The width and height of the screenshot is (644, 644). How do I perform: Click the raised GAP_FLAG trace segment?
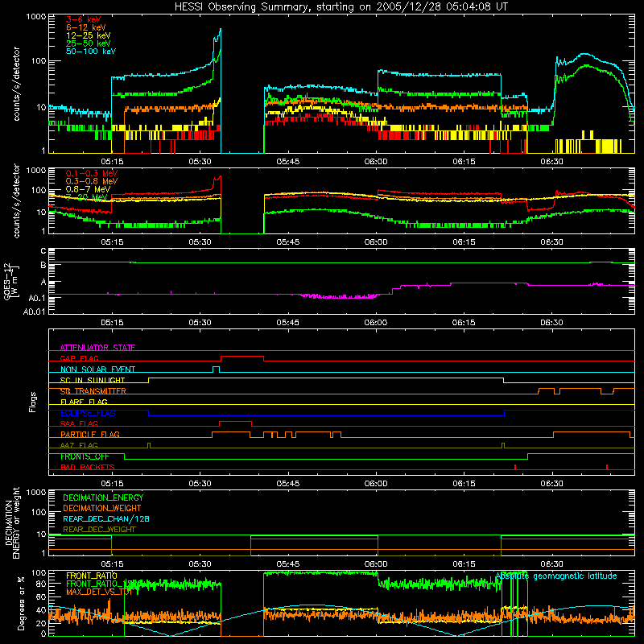tap(242, 357)
